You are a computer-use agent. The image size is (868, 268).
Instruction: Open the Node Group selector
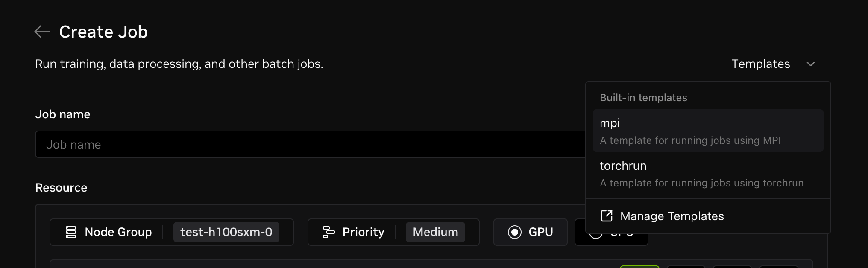[x=172, y=232]
